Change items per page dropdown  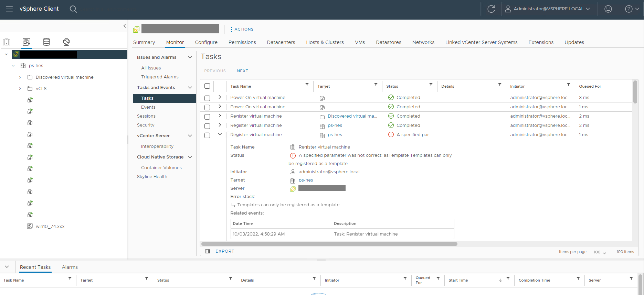(600, 252)
